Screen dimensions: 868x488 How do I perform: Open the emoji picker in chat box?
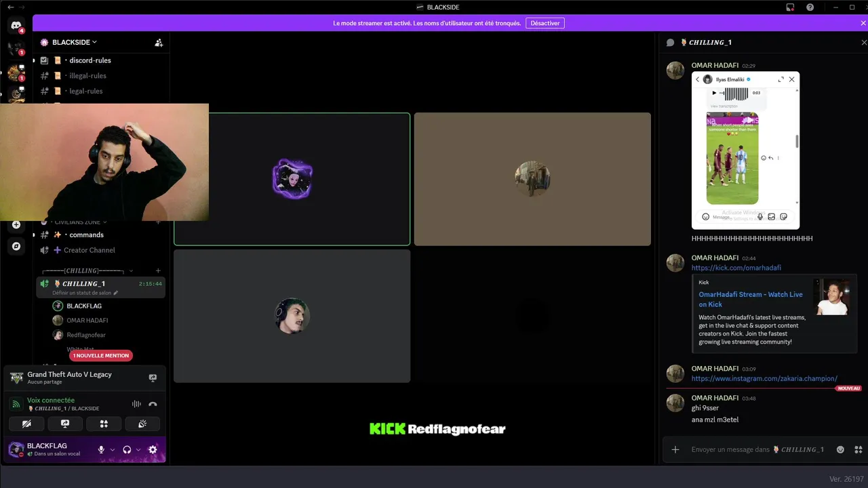point(840,449)
